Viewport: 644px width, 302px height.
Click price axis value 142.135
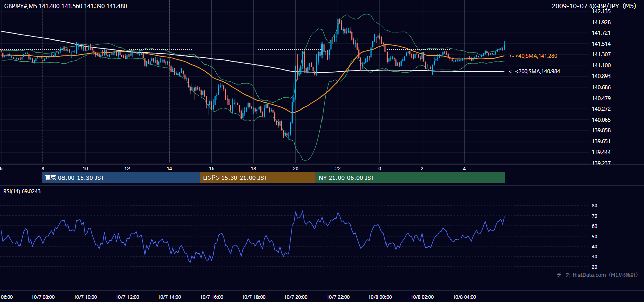pos(602,11)
